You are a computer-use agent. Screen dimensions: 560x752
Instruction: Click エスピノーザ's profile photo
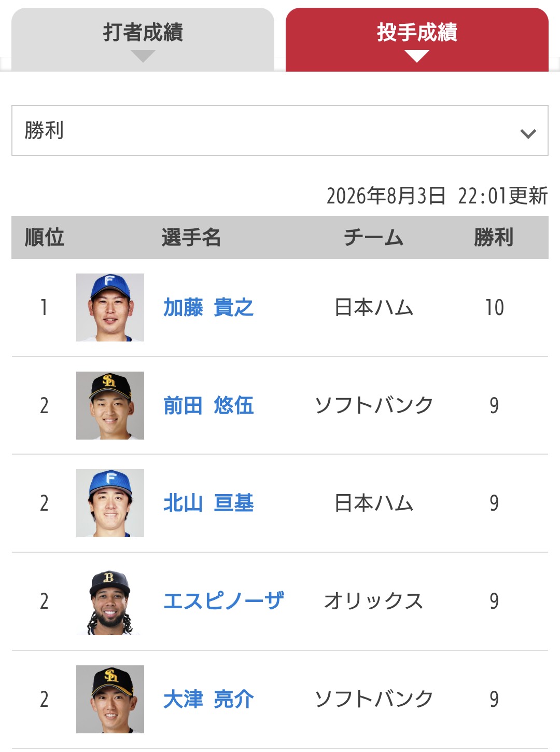110,601
